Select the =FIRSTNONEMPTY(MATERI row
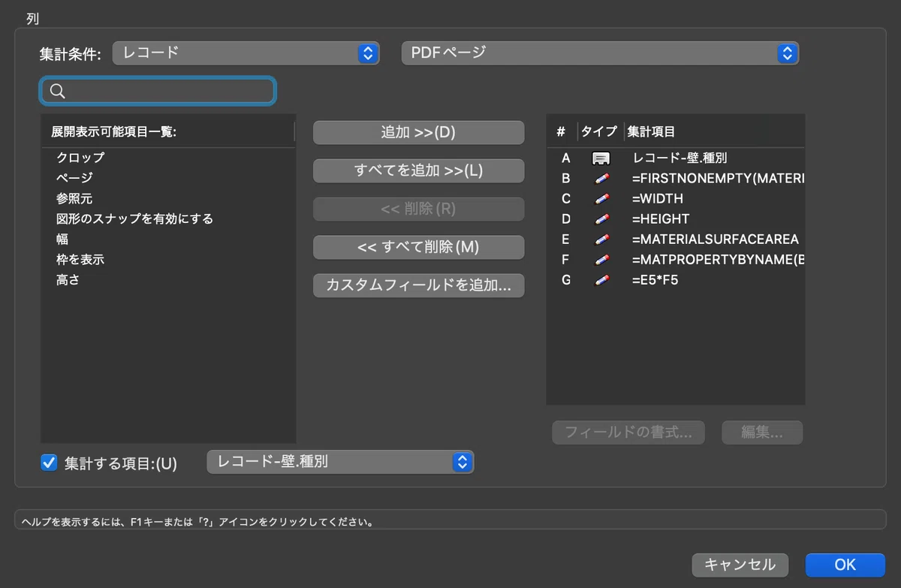The image size is (901, 588). point(676,179)
